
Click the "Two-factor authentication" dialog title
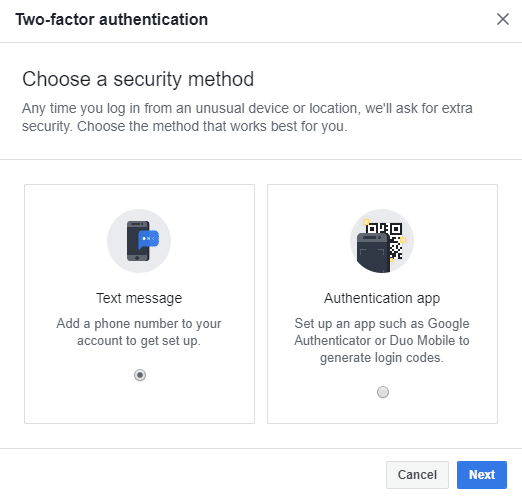pos(112,19)
